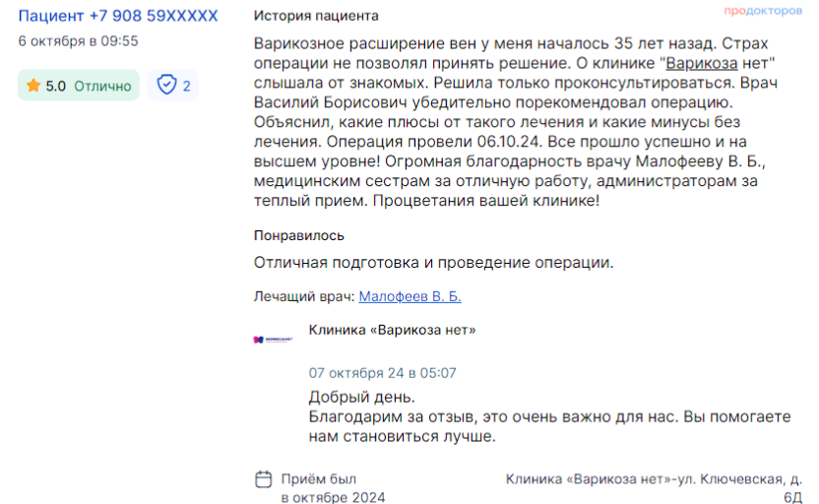Click the blue shield verification icon
819x504 pixels.
tap(166, 85)
